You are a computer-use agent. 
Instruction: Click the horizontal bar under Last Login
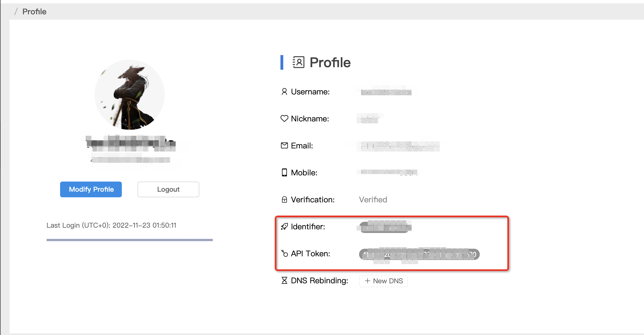tap(129, 240)
